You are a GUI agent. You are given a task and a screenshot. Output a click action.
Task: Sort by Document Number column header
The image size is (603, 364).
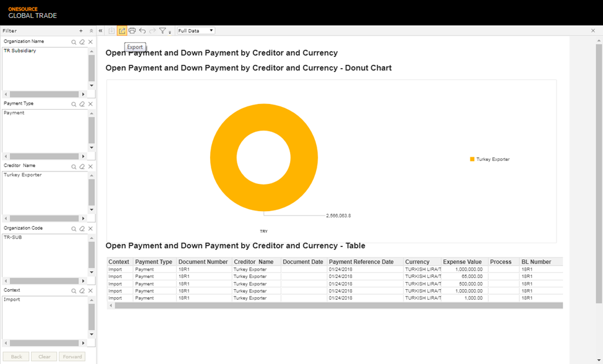203,262
